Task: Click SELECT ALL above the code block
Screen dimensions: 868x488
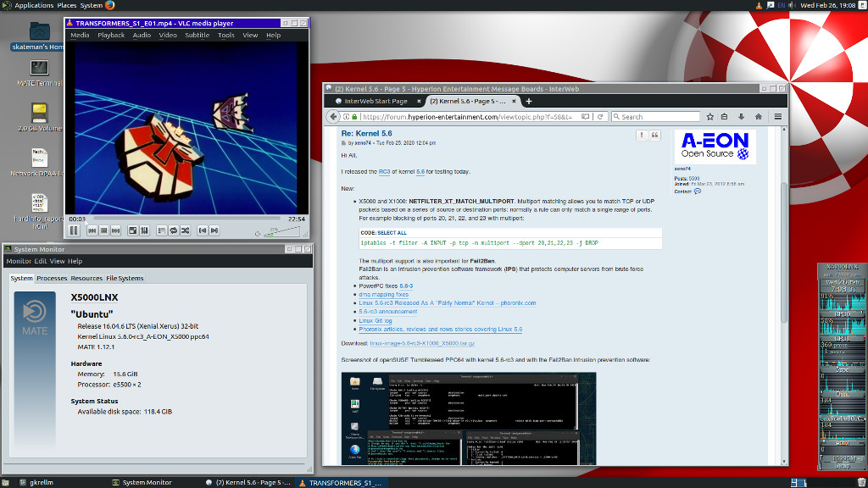Action: coord(392,233)
